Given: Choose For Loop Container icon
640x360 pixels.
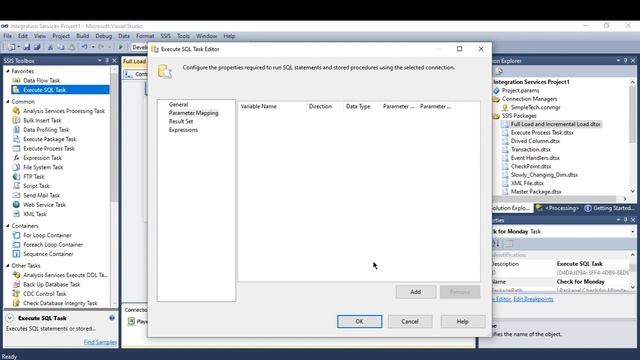Looking at the screenshot, I should pyautogui.click(x=16, y=235).
